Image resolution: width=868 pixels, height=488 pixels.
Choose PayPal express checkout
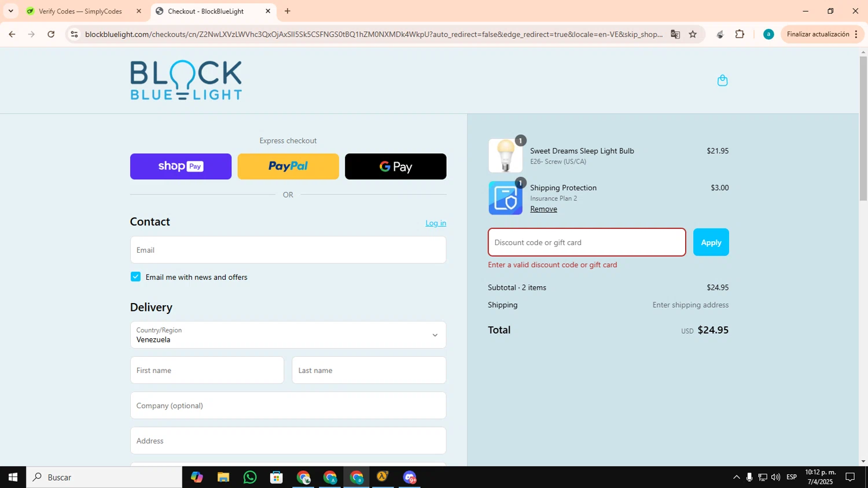pos(288,167)
